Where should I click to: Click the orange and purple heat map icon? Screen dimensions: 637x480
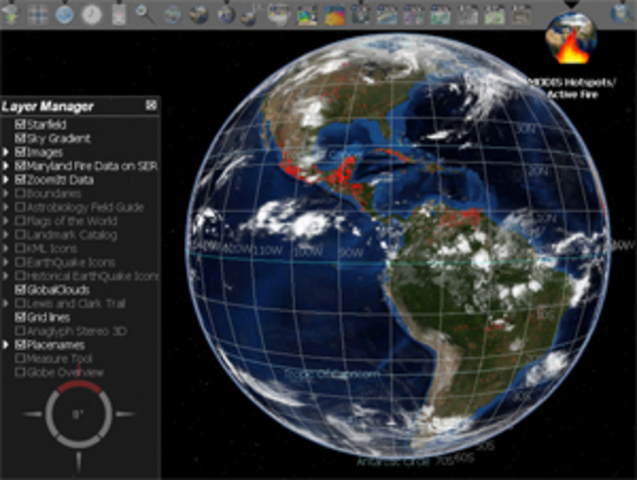334,15
